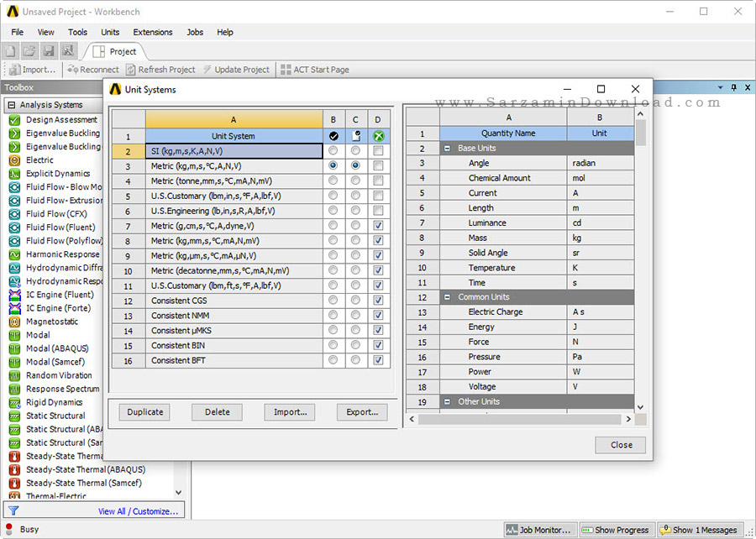Click the toolbox list scroll-down arrow
The width and height of the screenshot is (756, 539).
[x=178, y=492]
